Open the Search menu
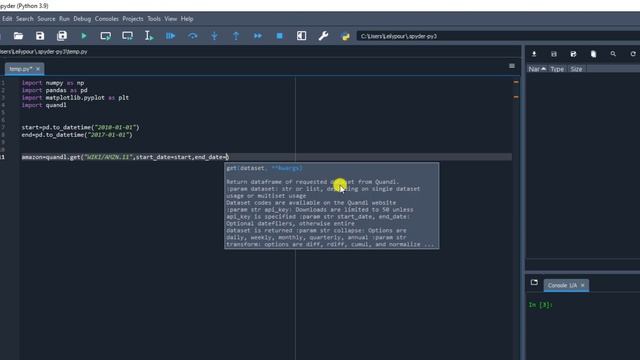The image size is (640, 360). 25,19
